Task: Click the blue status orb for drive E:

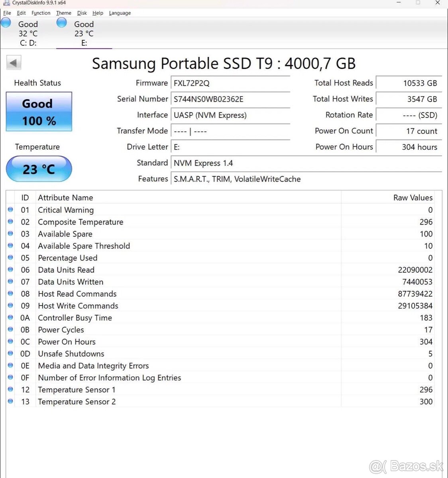Action: 62,23
